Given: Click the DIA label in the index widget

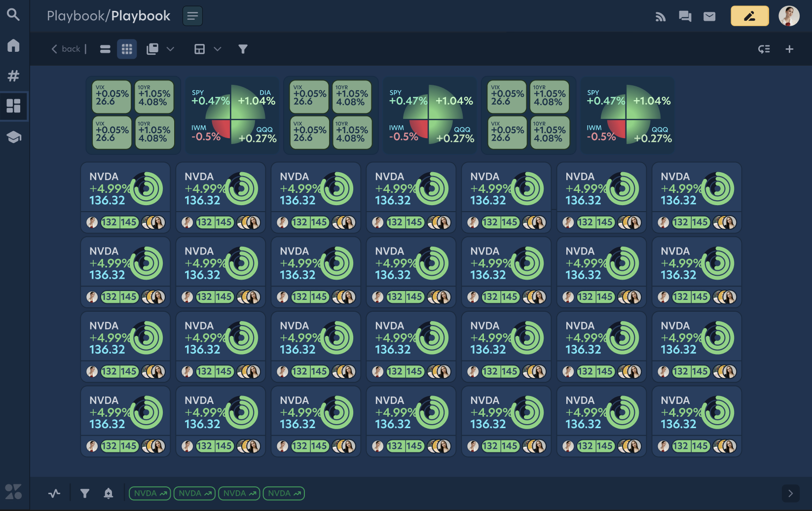Looking at the screenshot, I should point(265,92).
